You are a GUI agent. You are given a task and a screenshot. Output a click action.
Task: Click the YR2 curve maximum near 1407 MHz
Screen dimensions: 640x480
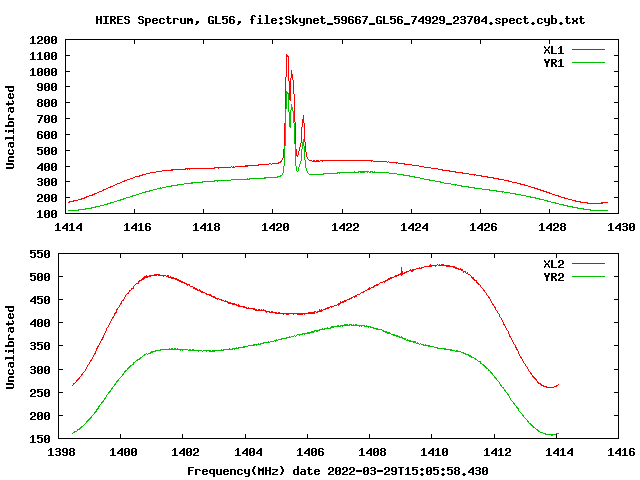pos(349,325)
